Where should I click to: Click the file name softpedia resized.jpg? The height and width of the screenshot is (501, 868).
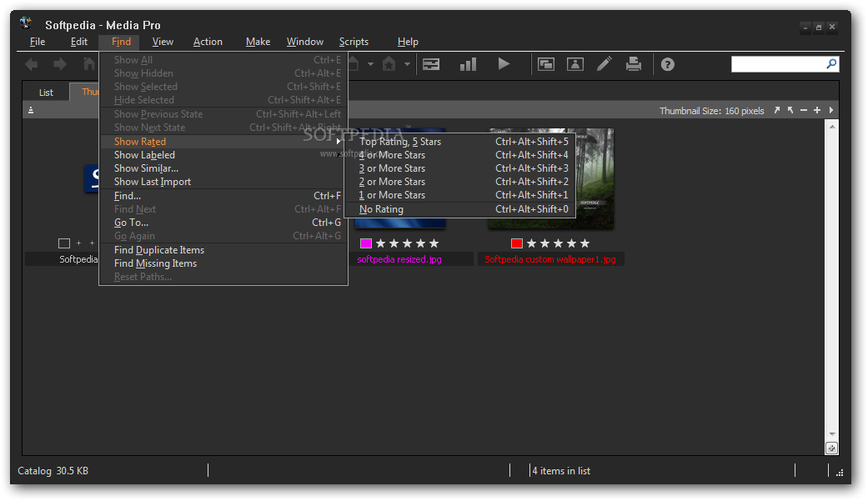point(399,259)
